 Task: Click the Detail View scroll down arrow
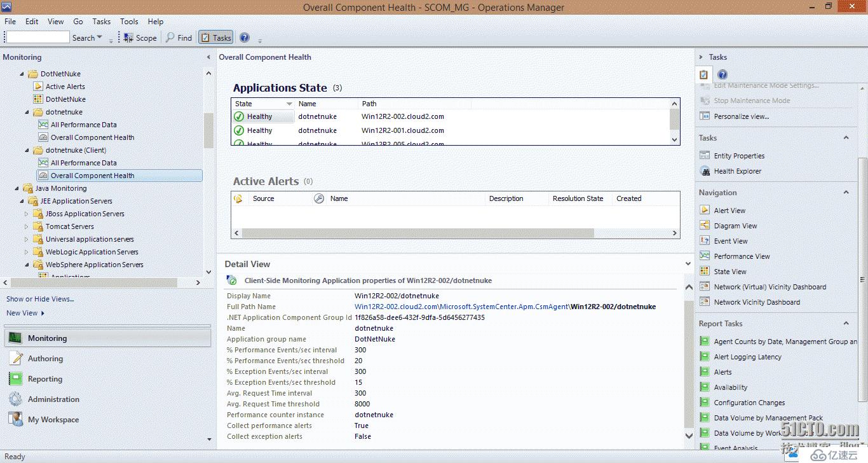(689, 436)
